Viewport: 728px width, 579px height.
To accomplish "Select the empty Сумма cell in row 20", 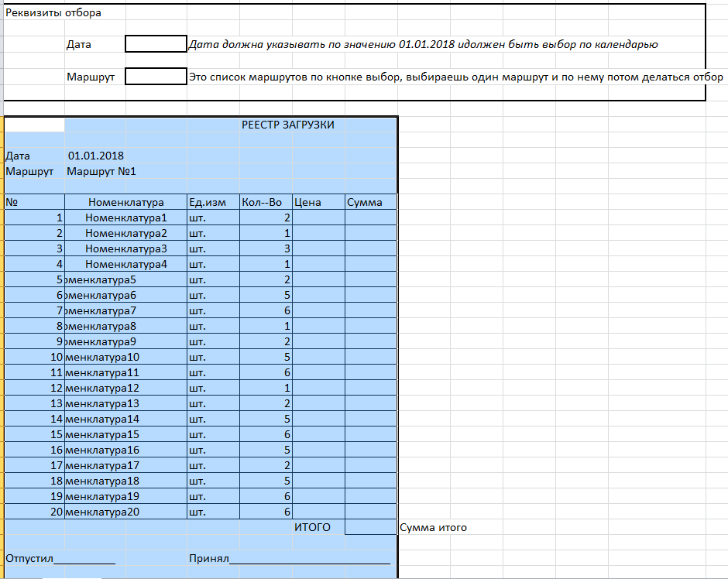I will click(x=370, y=512).
